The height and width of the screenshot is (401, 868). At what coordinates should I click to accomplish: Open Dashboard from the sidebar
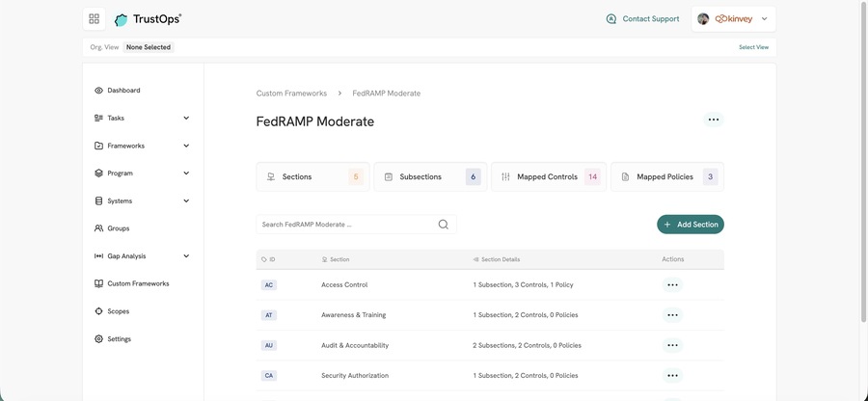coord(123,91)
